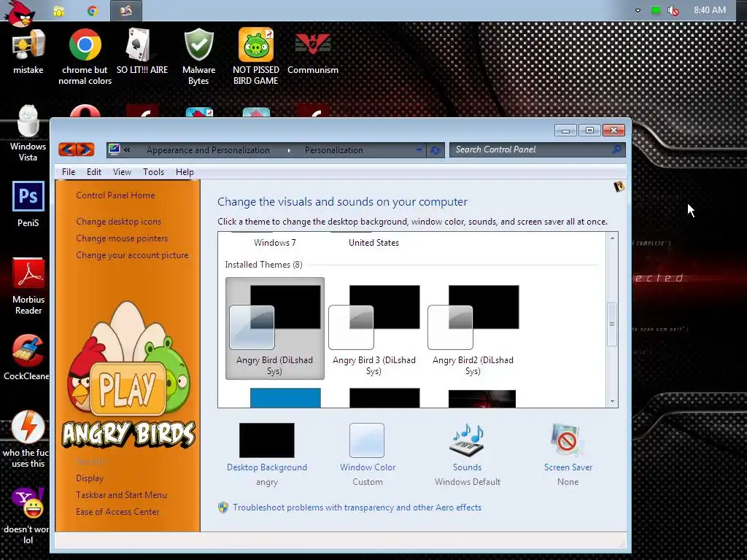Open 'chrome but normal colors' desktop shortcut
The width and height of the screenshot is (747, 560).
pos(85,55)
